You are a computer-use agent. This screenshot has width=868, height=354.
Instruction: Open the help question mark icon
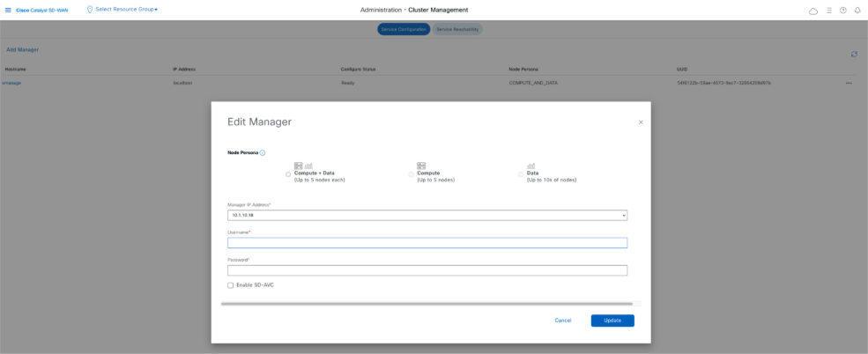pyautogui.click(x=842, y=11)
